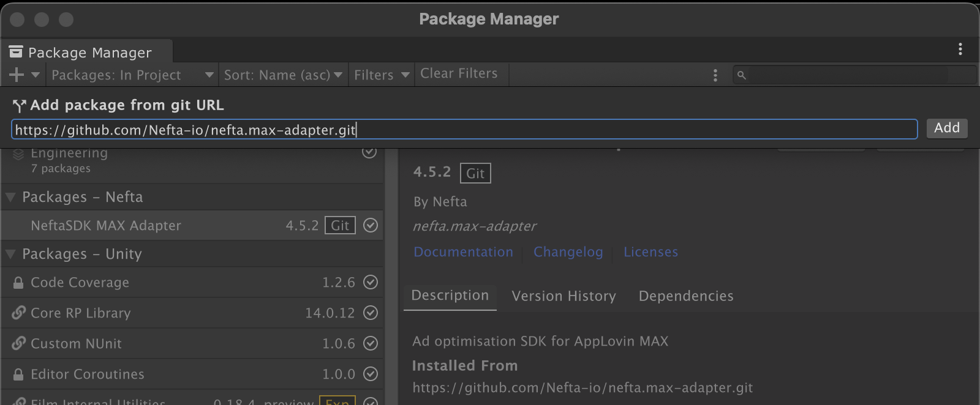Image resolution: width=980 pixels, height=405 pixels.
Task: Click the Add button for git URL
Action: [x=946, y=128]
